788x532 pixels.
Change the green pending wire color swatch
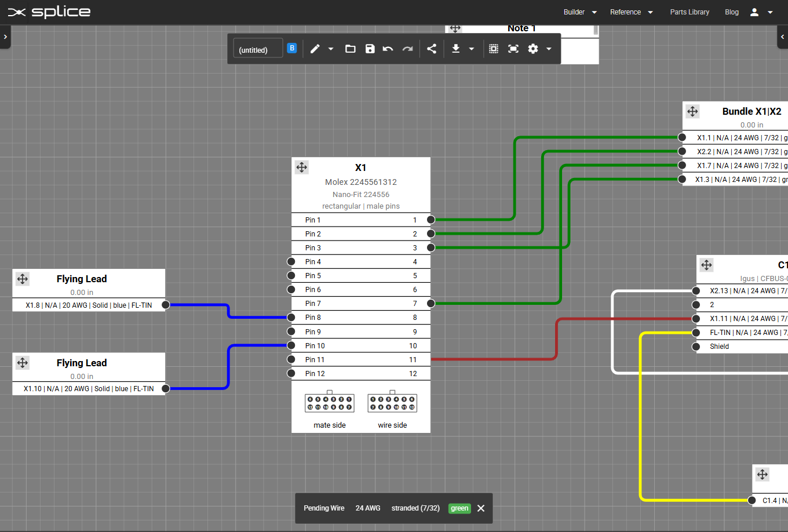459,508
